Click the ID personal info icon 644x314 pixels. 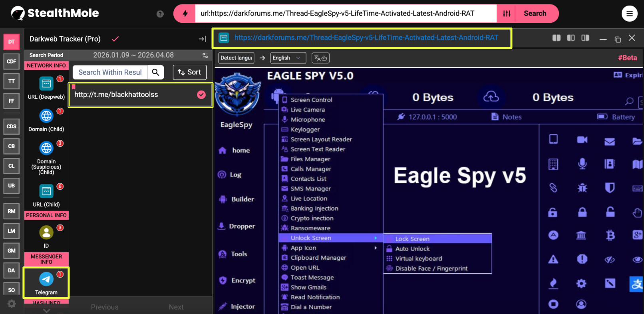pos(46,232)
